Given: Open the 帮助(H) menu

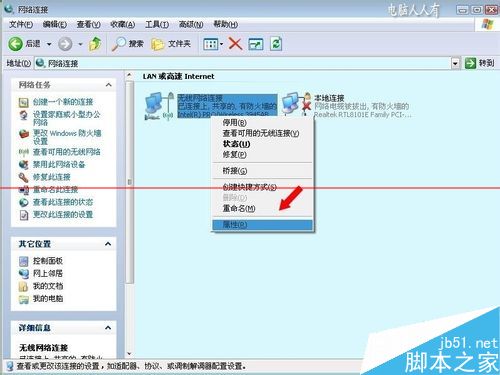Looking at the screenshot, I should [225, 24].
